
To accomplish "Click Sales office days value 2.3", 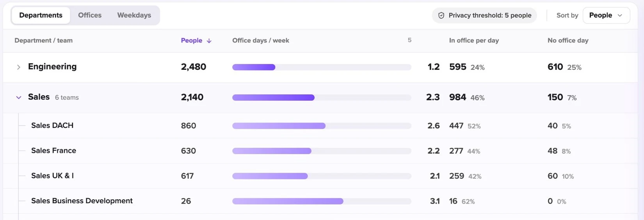I will click(x=433, y=97).
